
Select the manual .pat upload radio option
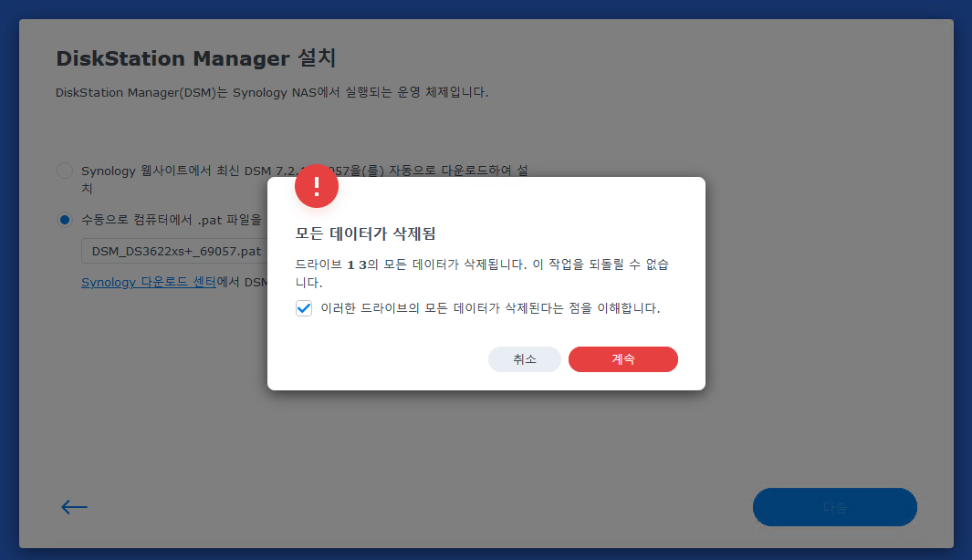65,219
